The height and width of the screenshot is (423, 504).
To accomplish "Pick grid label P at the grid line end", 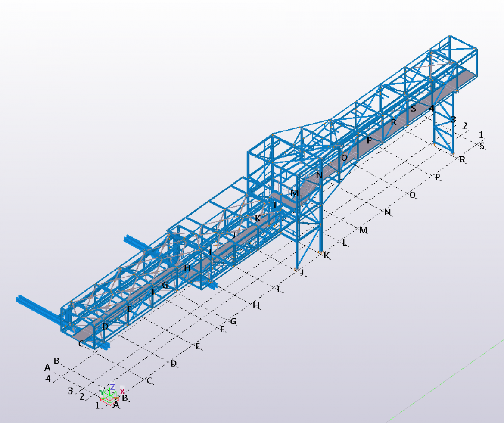I will pyautogui.click(x=438, y=177).
